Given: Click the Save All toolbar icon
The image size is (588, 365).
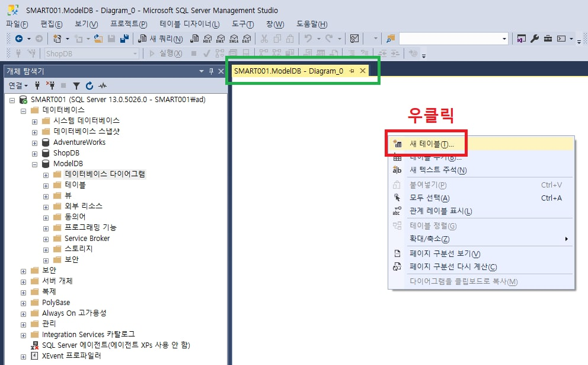Looking at the screenshot, I should click(x=124, y=39).
